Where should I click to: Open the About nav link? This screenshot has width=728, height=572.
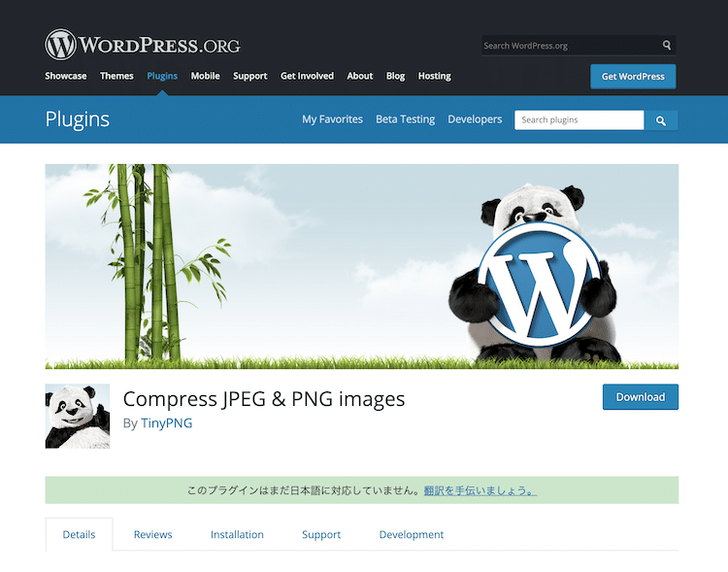(360, 76)
